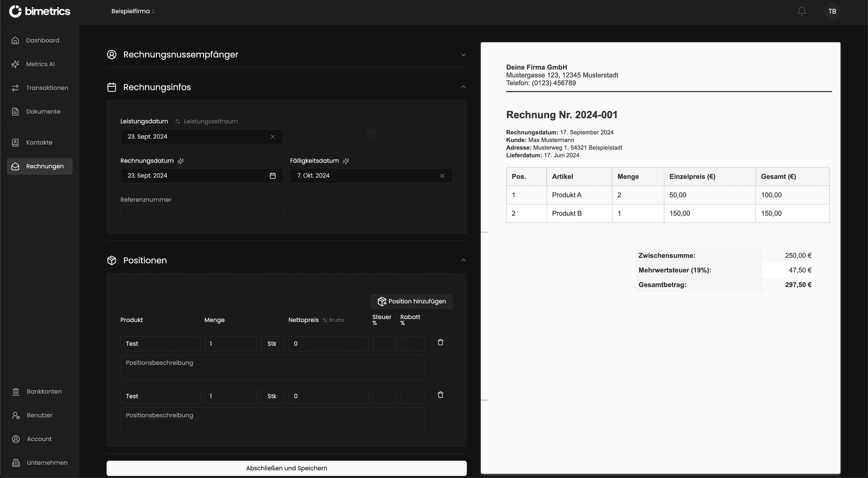868x478 pixels.
Task: Open the Beispielfirma company switcher
Action: click(132, 11)
